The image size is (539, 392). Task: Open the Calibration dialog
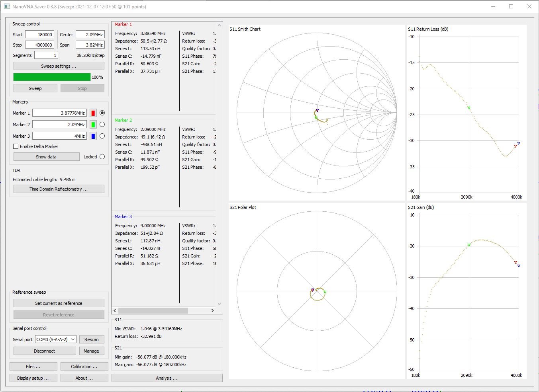(x=84, y=367)
